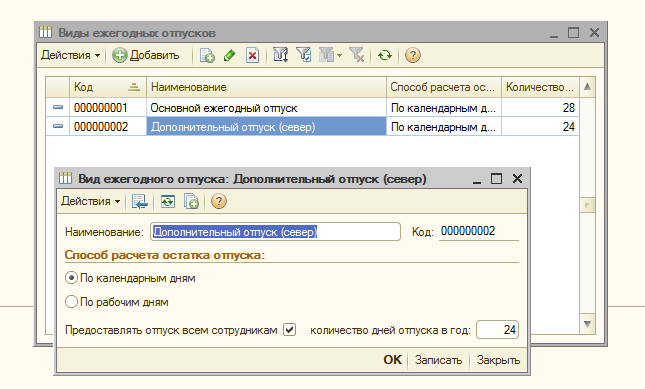Image resolution: width=645 pixels, height=389 pixels.
Task: Close the Вид ежегодного отпуска form window
Action: (x=517, y=179)
